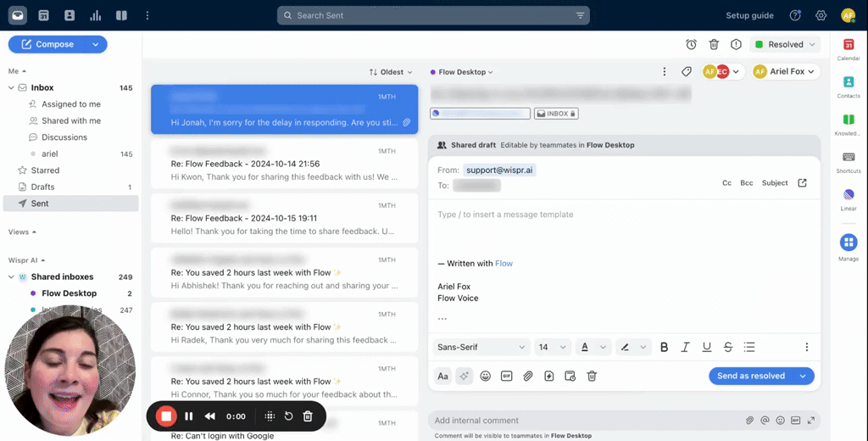
Task: Toggle the Aa formatting toolbar
Action: (x=442, y=377)
